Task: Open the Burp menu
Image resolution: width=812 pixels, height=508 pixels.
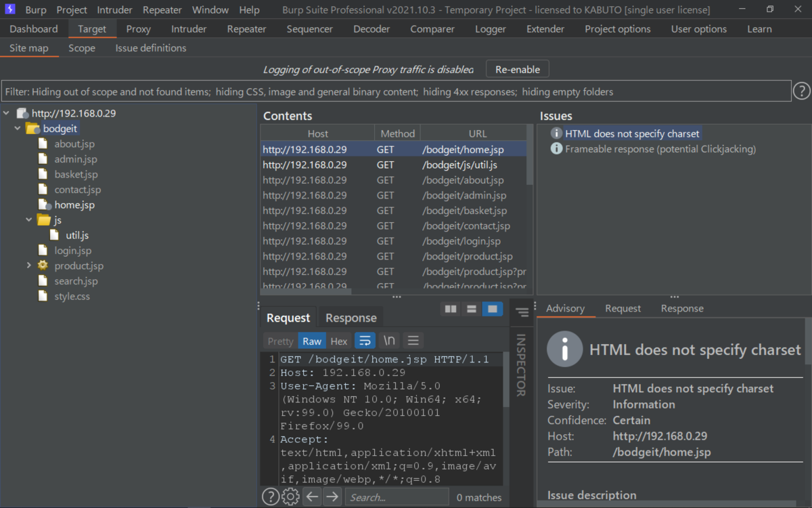Action: pyautogui.click(x=36, y=10)
